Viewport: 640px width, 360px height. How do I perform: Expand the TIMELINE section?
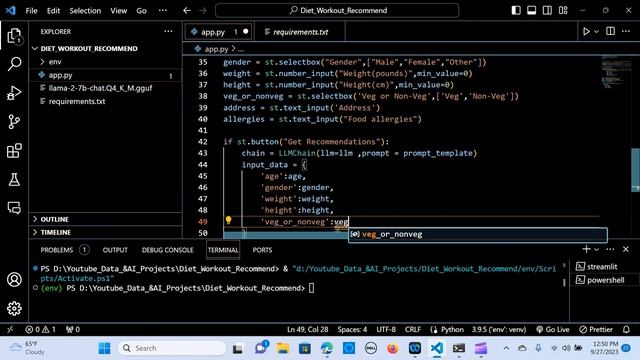(x=56, y=232)
